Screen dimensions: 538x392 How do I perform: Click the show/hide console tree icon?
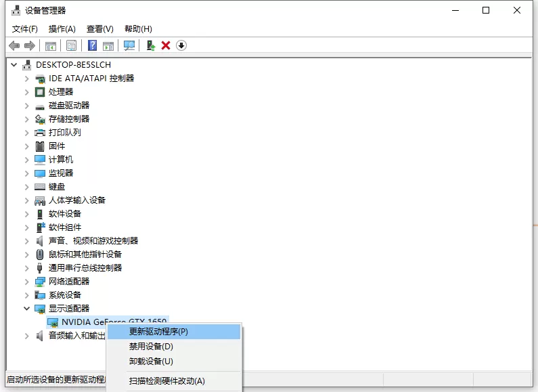[x=51, y=45]
